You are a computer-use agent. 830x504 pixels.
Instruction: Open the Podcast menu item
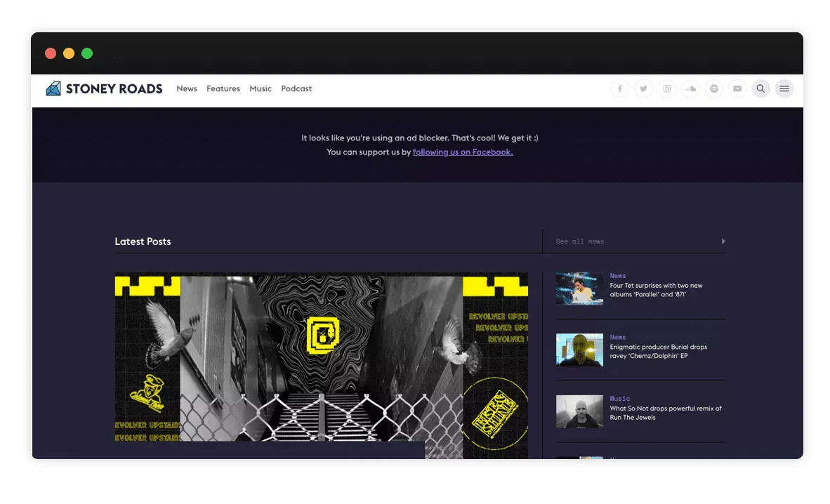click(x=296, y=88)
